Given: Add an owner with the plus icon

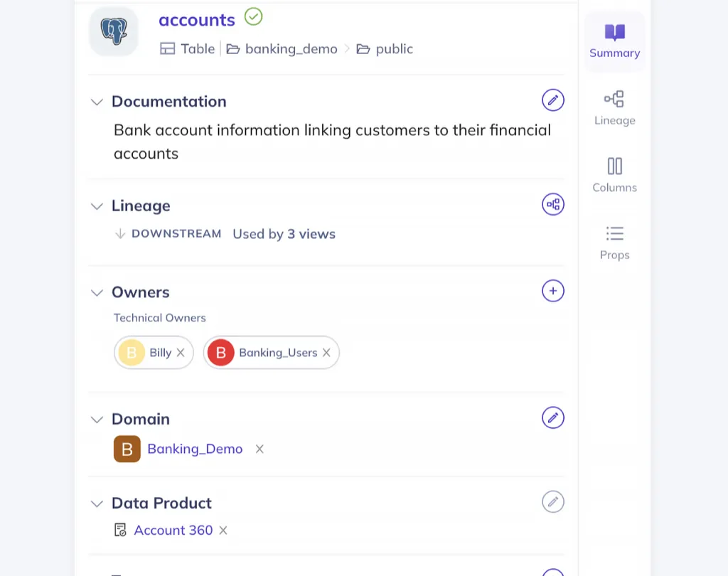Looking at the screenshot, I should coord(552,291).
